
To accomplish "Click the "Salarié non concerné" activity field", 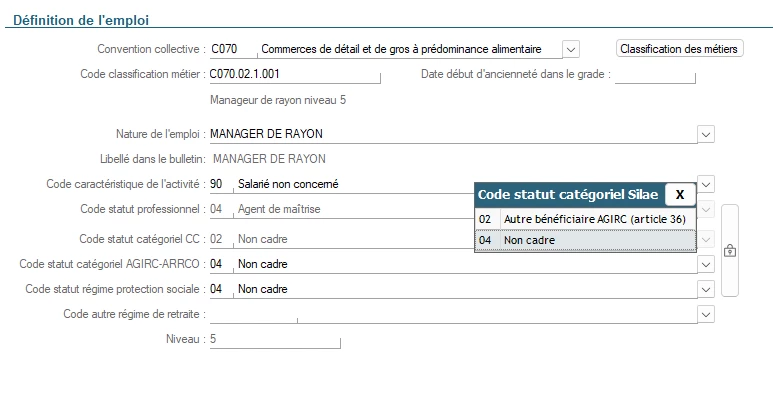I will pyautogui.click(x=350, y=184).
